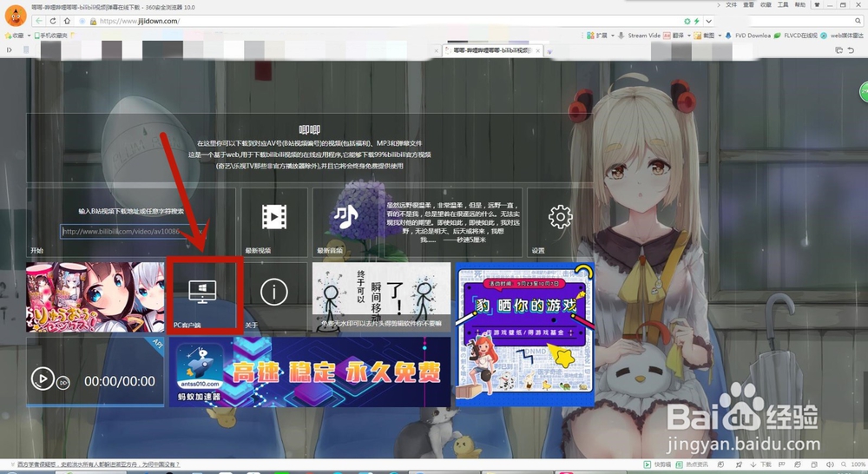Click the API corner badge on player tile
The width and height of the screenshot is (868, 474).
click(x=158, y=344)
